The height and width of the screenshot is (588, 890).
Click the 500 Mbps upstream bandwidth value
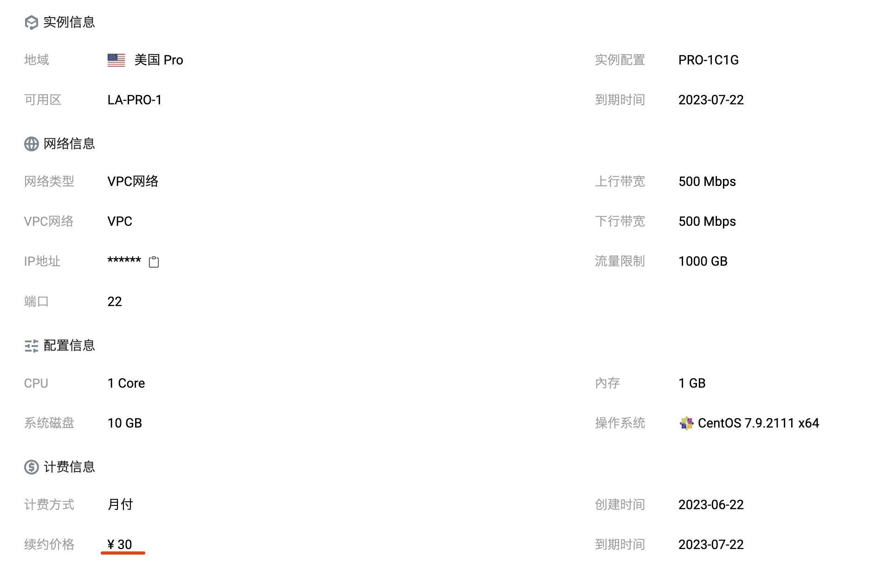pyautogui.click(x=707, y=181)
